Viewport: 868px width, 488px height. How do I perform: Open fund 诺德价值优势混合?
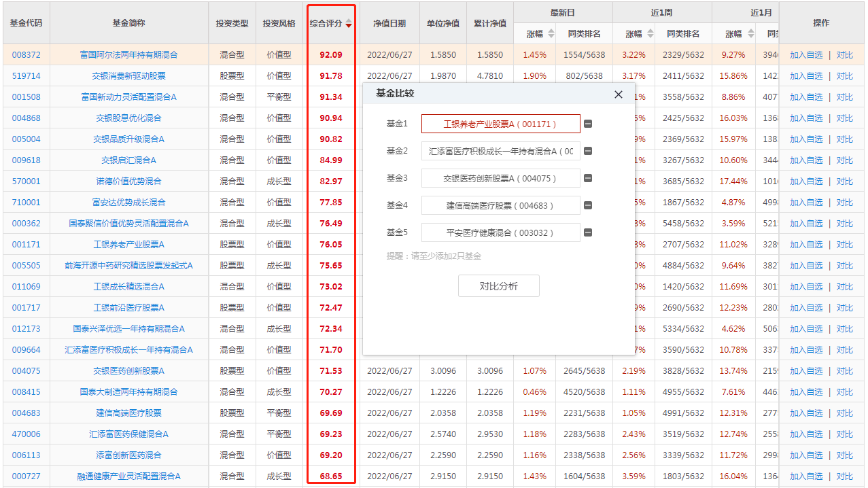[128, 181]
